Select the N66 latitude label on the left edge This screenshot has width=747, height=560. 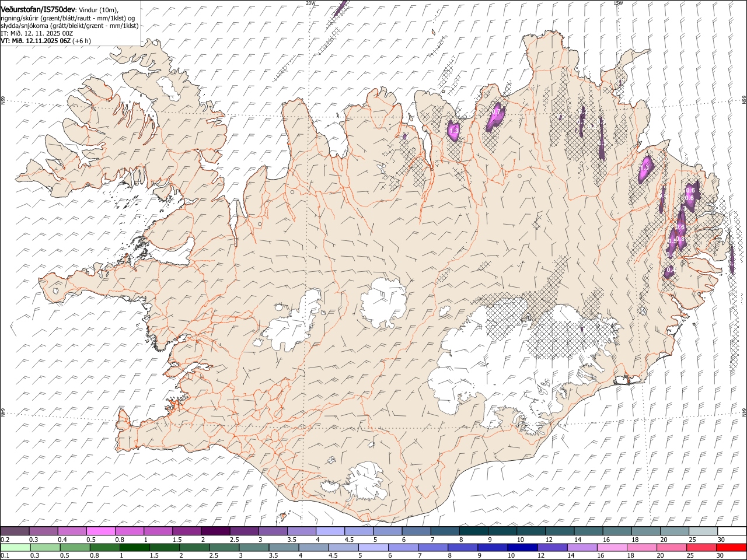[3, 101]
